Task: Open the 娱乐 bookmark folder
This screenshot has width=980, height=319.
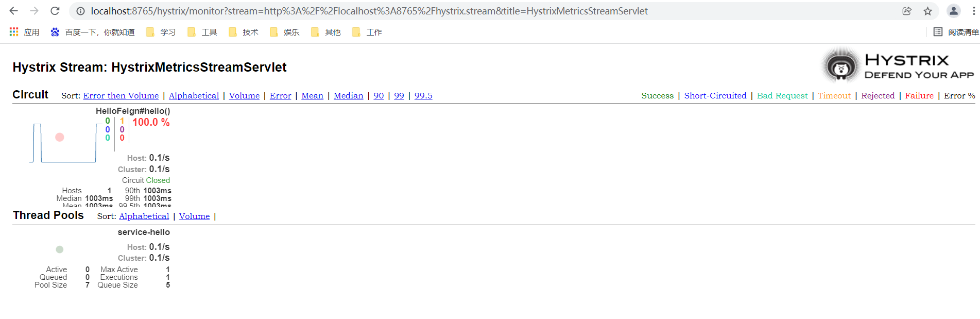Action: pyautogui.click(x=285, y=32)
